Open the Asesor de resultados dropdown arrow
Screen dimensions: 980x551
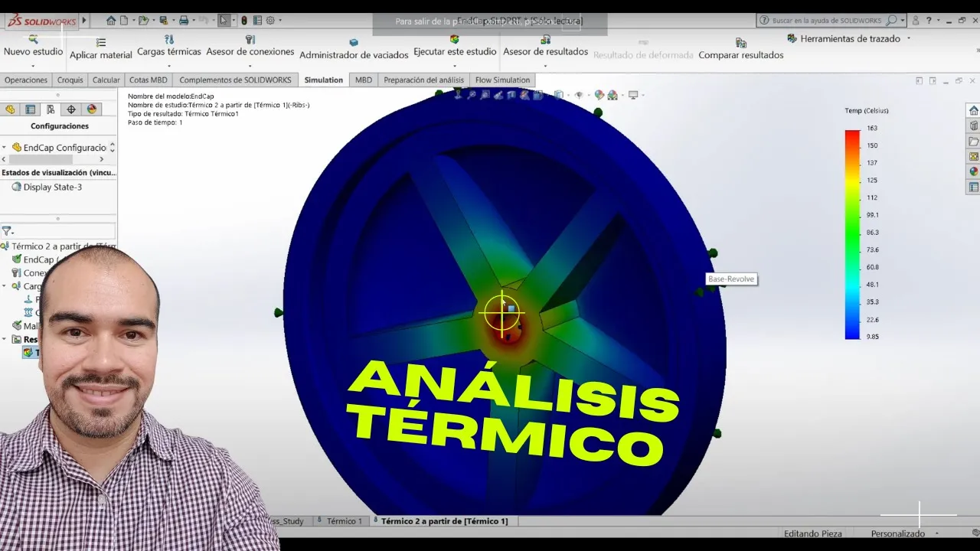(x=545, y=64)
